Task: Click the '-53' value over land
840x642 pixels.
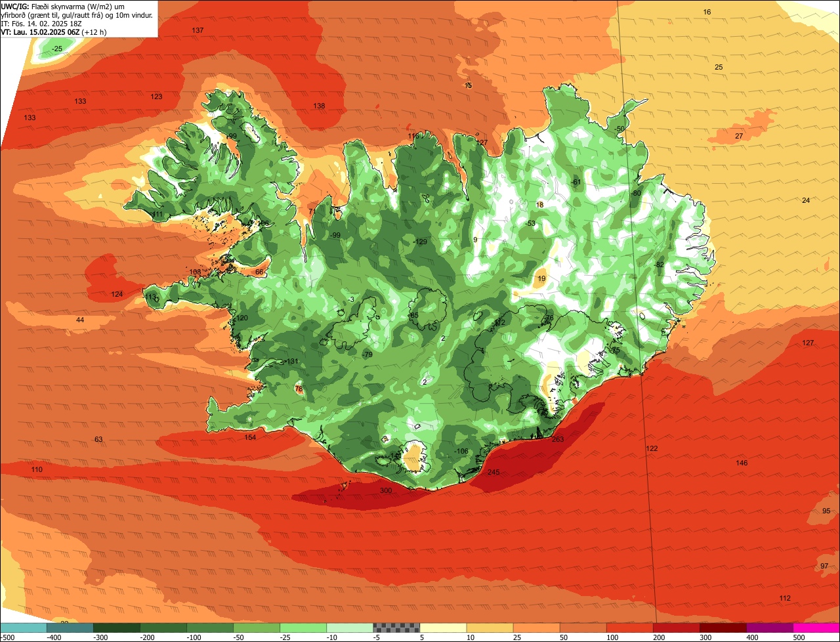Action: coord(530,223)
